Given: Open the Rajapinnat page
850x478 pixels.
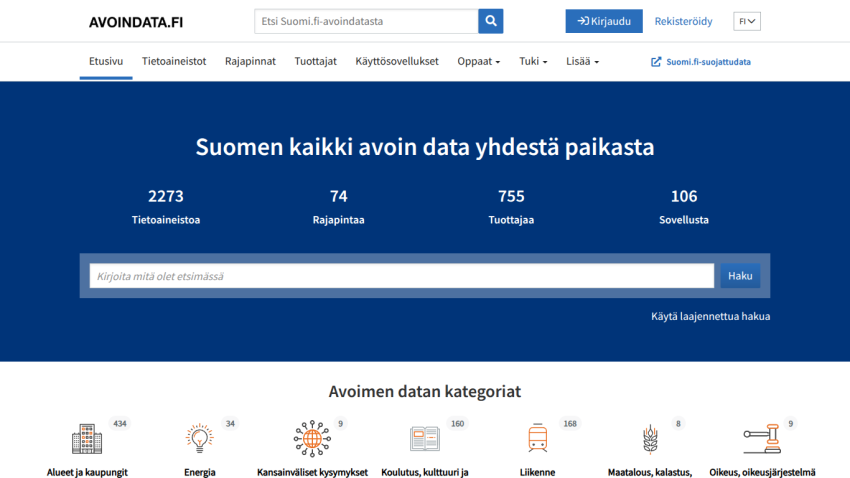Looking at the screenshot, I should pos(250,61).
